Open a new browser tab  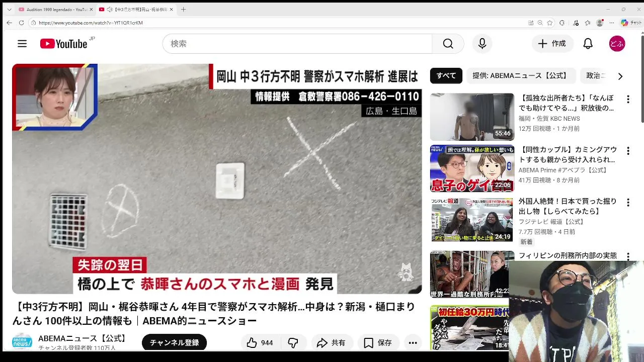(x=183, y=10)
